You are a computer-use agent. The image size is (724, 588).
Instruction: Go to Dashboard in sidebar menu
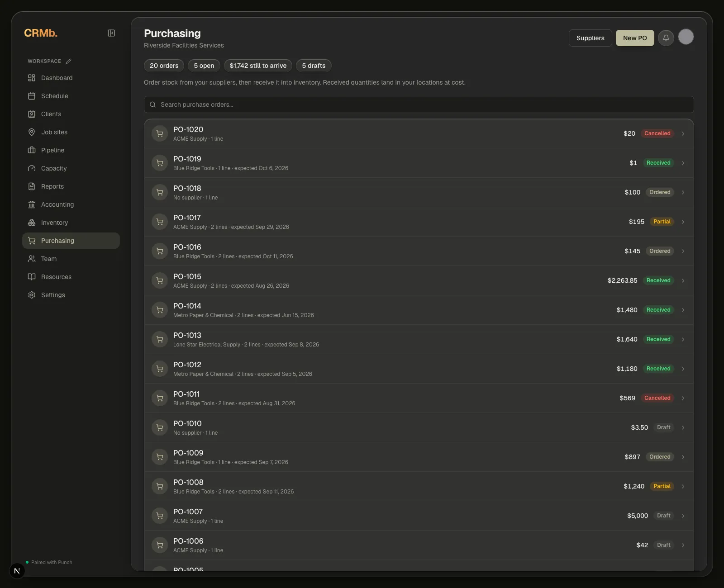tap(71, 78)
